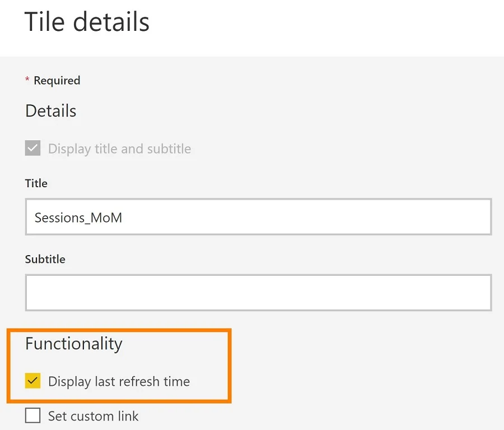Enable the Set custom link checkbox
The height and width of the screenshot is (430, 504).
point(33,416)
